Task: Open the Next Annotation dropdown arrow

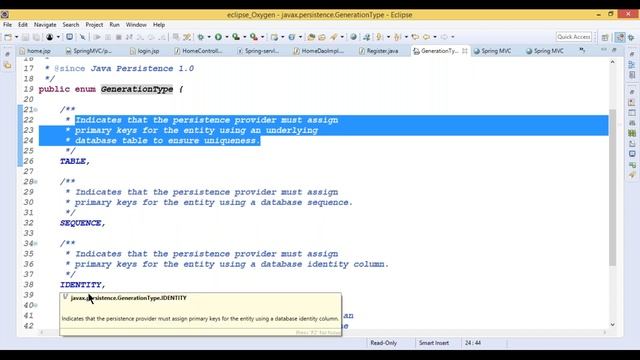Action: tap(388, 37)
